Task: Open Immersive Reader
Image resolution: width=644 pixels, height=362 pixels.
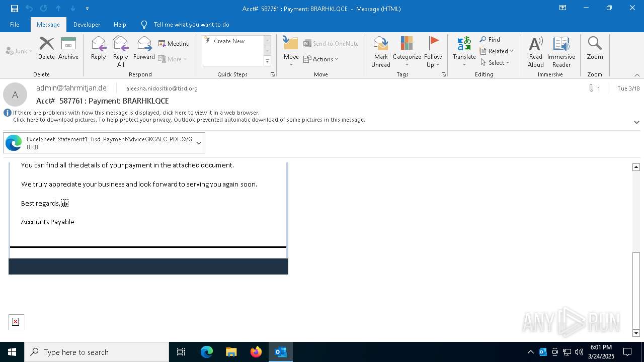Action: (561, 52)
